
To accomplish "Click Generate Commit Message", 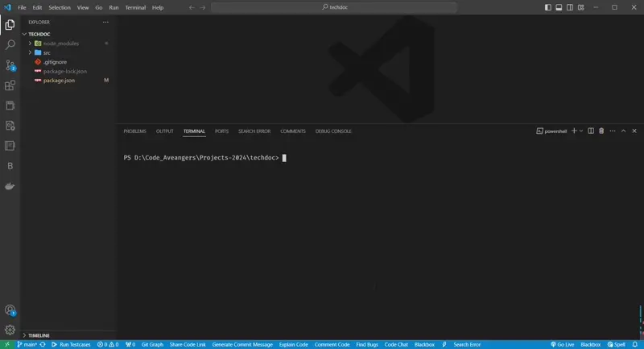I will (x=242, y=344).
